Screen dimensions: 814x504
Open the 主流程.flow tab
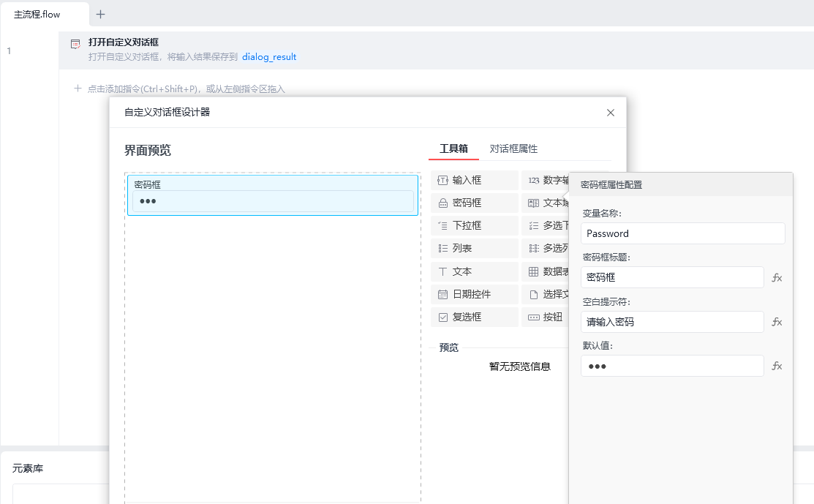click(x=37, y=14)
